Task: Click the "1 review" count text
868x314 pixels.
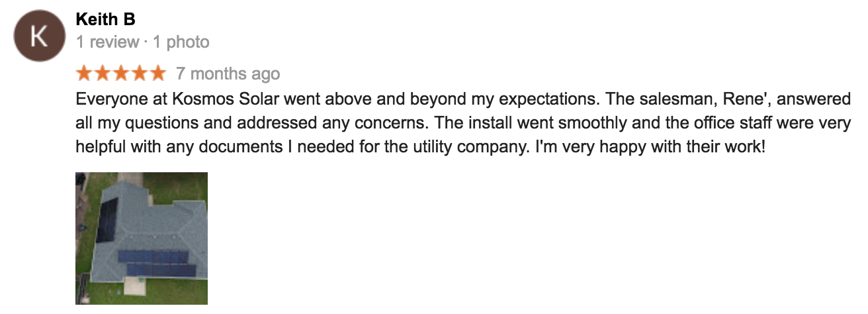Action: (x=107, y=42)
